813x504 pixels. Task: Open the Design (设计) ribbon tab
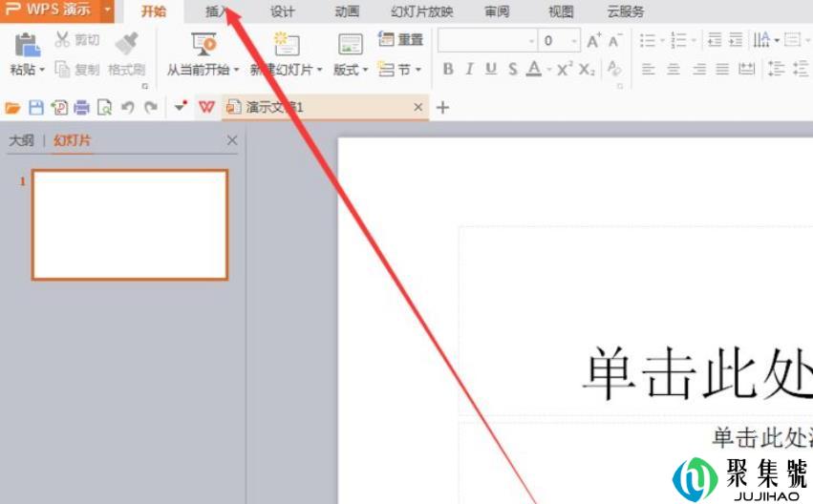tap(282, 12)
